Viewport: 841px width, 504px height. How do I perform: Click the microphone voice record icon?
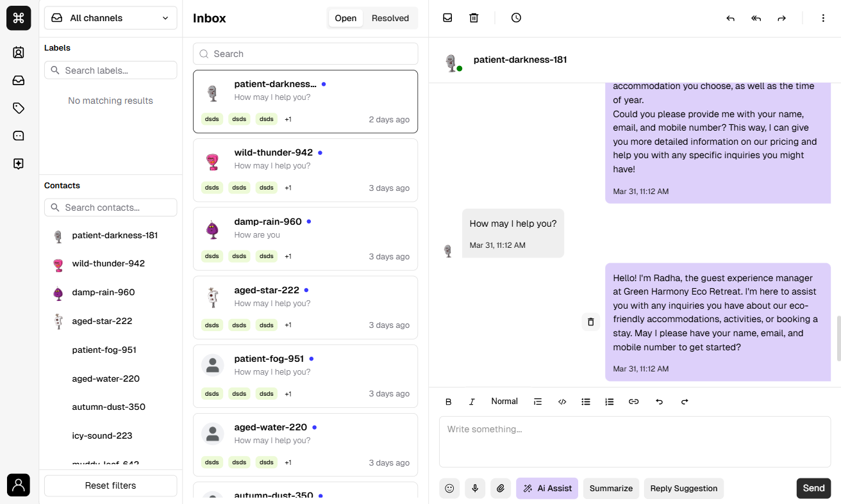click(x=475, y=488)
